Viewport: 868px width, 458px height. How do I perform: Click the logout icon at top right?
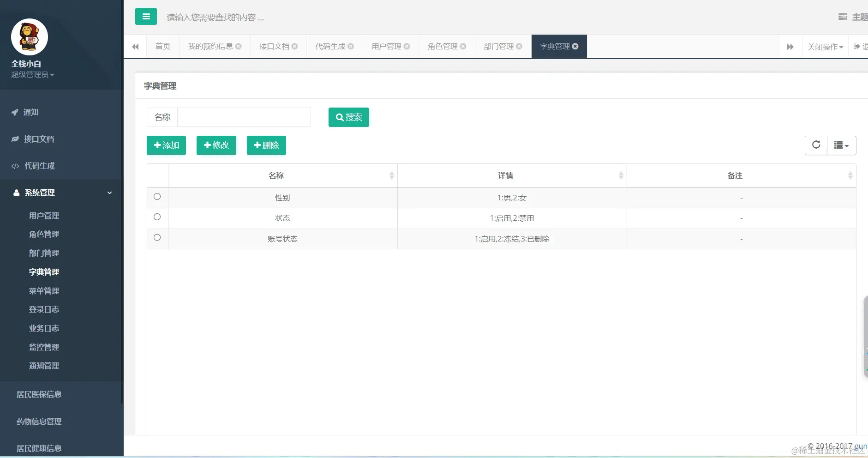click(x=857, y=46)
